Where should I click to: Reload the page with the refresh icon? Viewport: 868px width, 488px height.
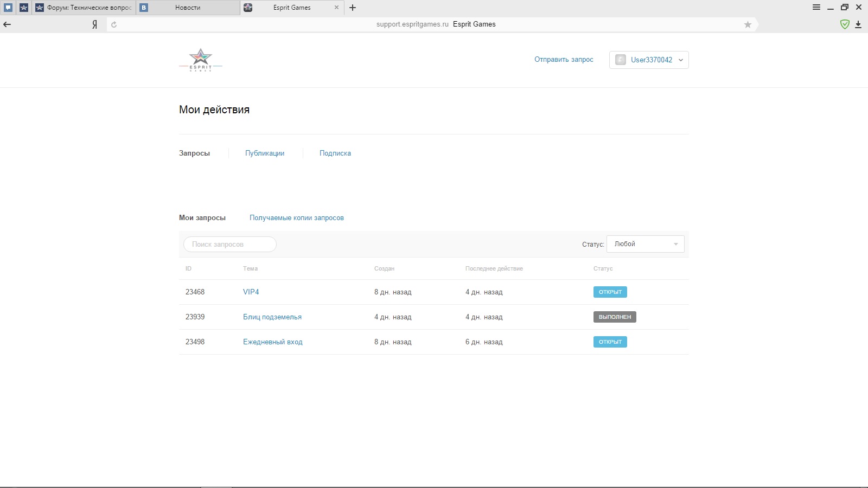pos(114,24)
